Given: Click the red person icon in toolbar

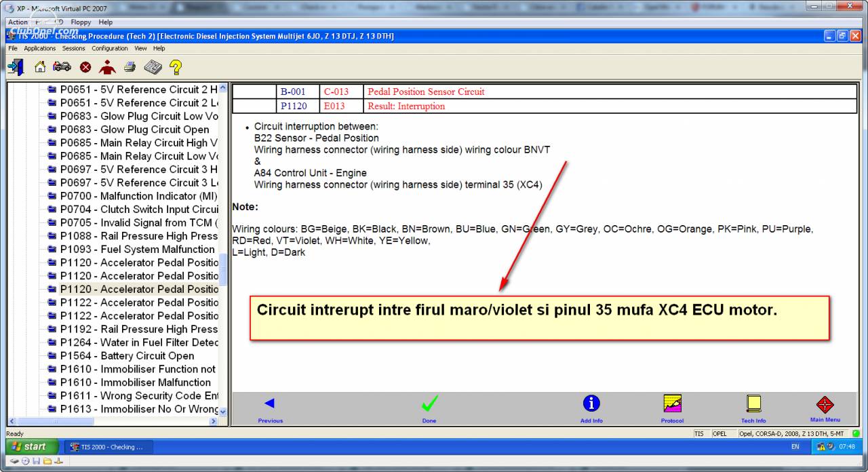Looking at the screenshot, I should point(107,67).
